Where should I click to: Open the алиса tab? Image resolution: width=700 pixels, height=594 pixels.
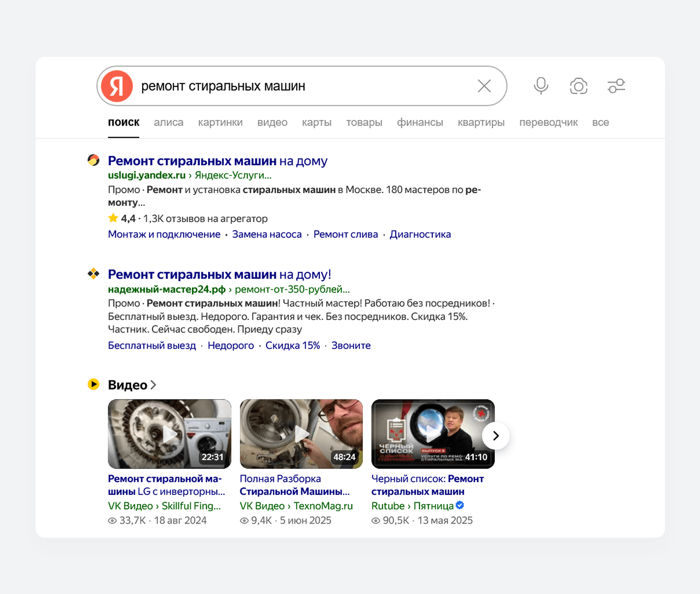[x=168, y=122]
